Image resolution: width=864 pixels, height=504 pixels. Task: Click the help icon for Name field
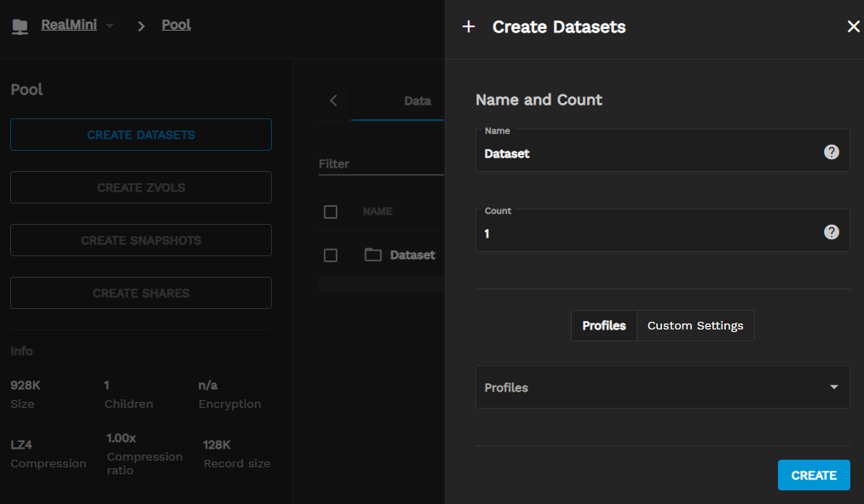click(832, 152)
